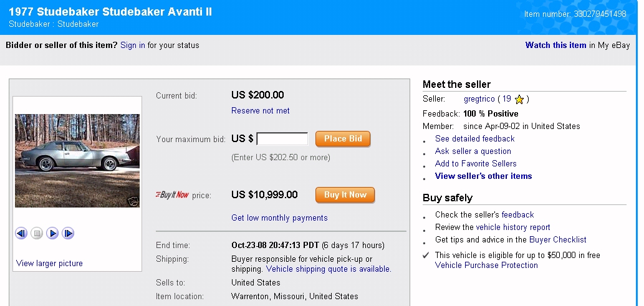Open the Sign in link

(133, 45)
